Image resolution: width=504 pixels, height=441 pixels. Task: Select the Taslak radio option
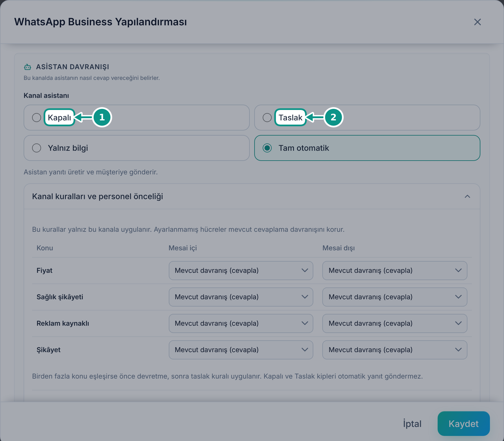(x=367, y=118)
